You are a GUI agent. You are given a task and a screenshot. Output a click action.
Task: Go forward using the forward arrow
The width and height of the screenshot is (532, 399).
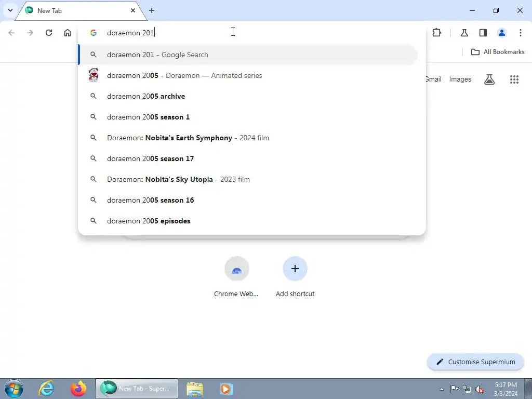(30, 33)
